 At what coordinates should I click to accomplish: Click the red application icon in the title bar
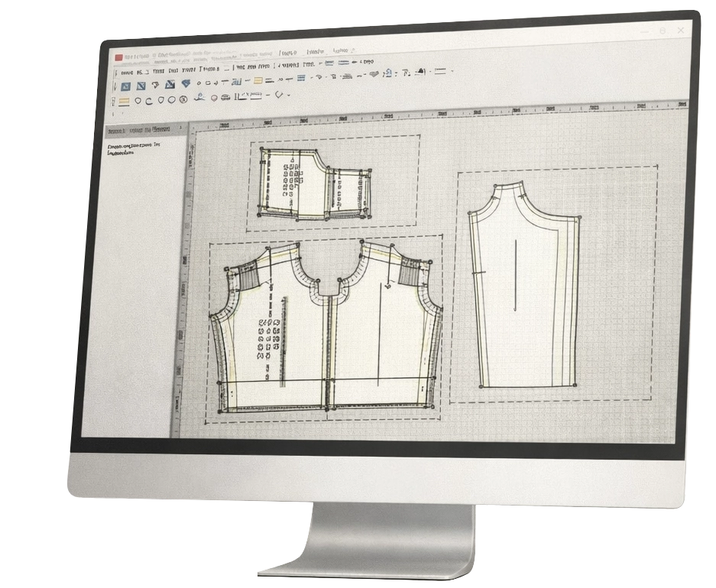coord(118,57)
